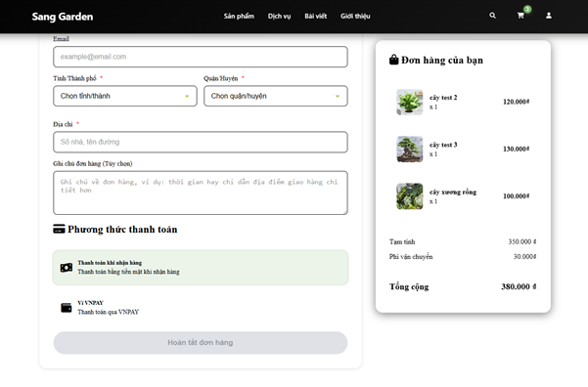Click the Tổng cộng 380.000 đ total
The image size is (588, 387).
(x=519, y=286)
